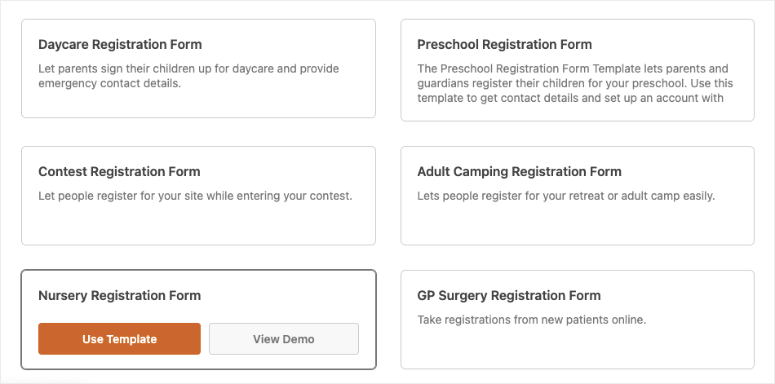Select the Contest Registration template card
This screenshot has height=384, width=775.
tap(198, 196)
